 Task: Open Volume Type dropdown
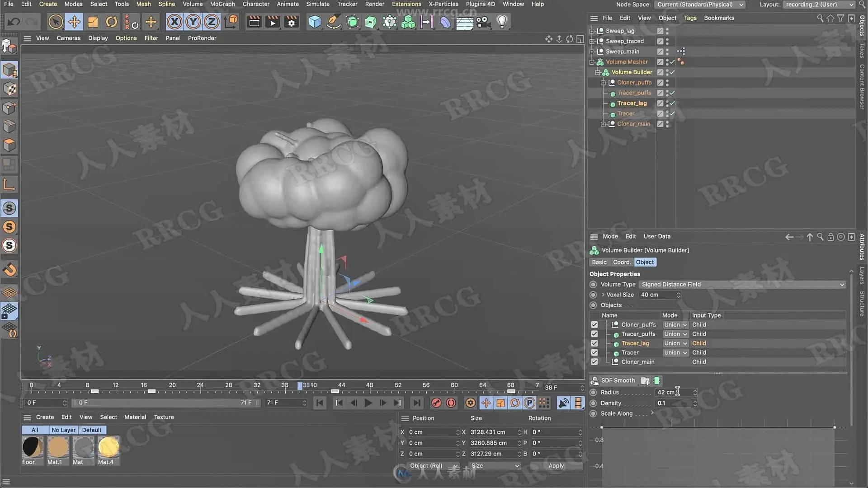pos(742,284)
